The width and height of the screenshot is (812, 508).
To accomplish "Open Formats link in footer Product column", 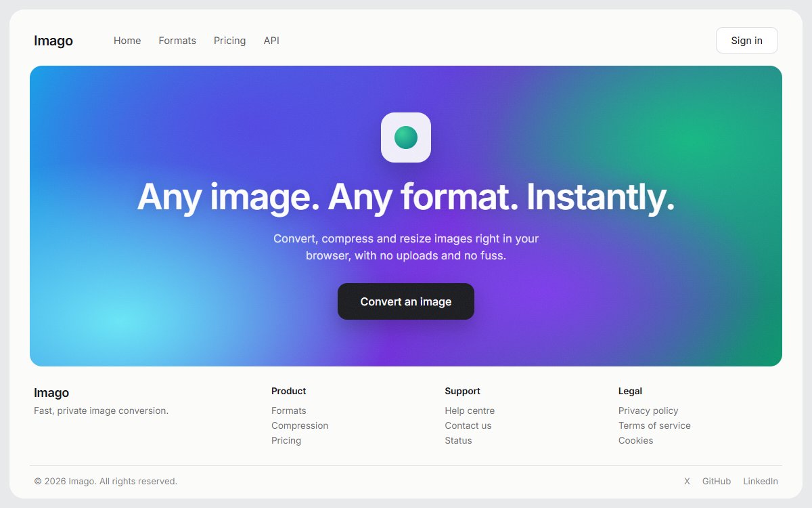I will [289, 410].
